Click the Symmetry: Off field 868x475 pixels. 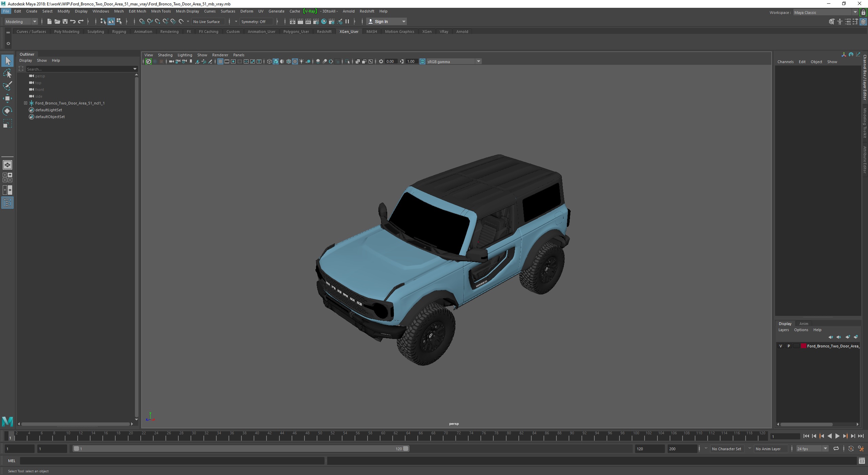click(256, 22)
